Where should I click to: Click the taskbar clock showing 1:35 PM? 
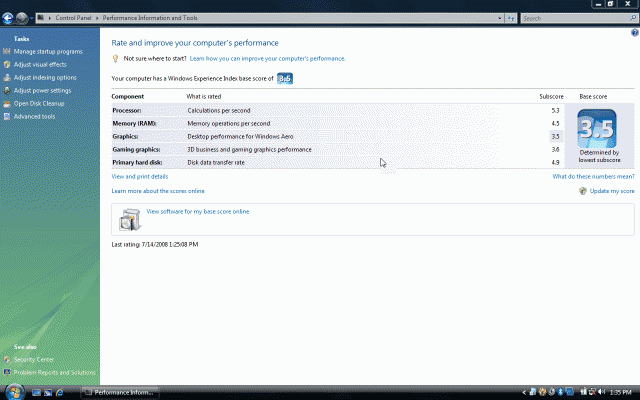pyautogui.click(x=620, y=393)
